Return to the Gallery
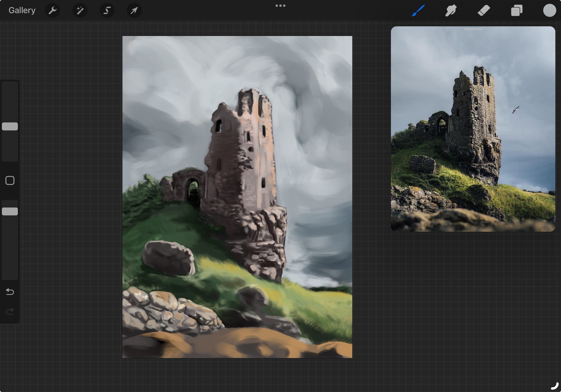Image resolution: width=561 pixels, height=392 pixels. pyautogui.click(x=22, y=10)
